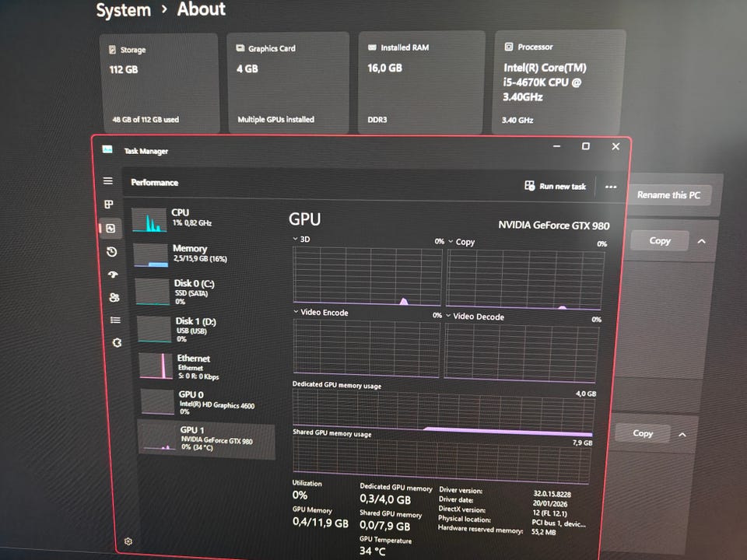The image size is (747, 560).
Task: Select Ethernet performance entry
Action: coord(205,366)
